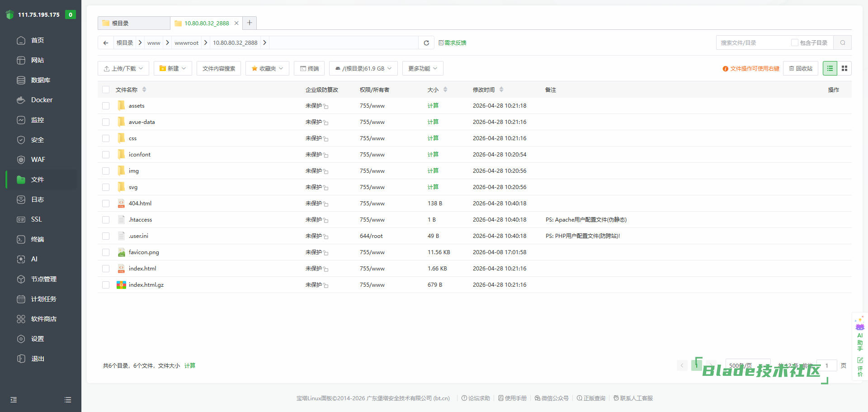The width and height of the screenshot is (868, 412).
Task: Click the 回收站 button
Action: coord(801,69)
